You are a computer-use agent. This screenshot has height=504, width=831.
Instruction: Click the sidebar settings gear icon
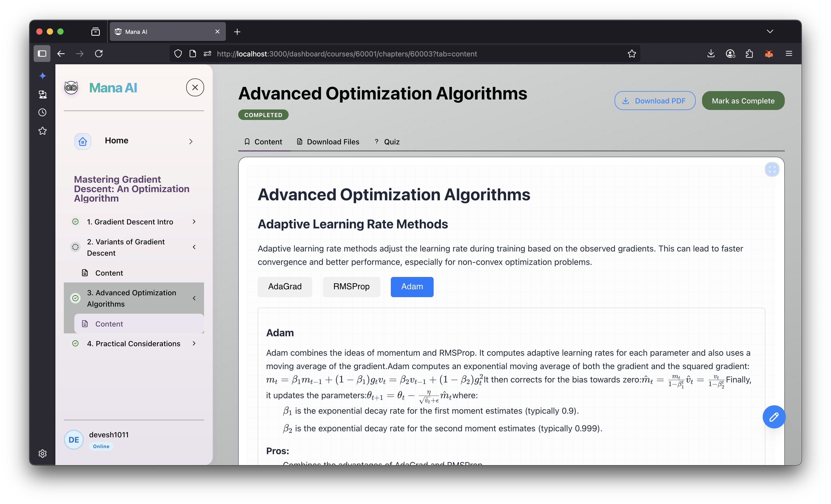click(x=43, y=453)
